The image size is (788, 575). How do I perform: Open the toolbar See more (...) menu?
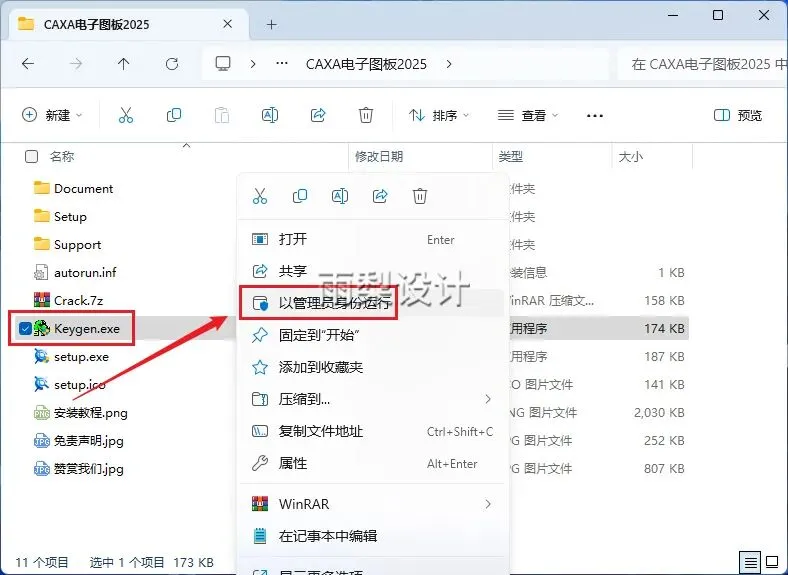coord(595,116)
